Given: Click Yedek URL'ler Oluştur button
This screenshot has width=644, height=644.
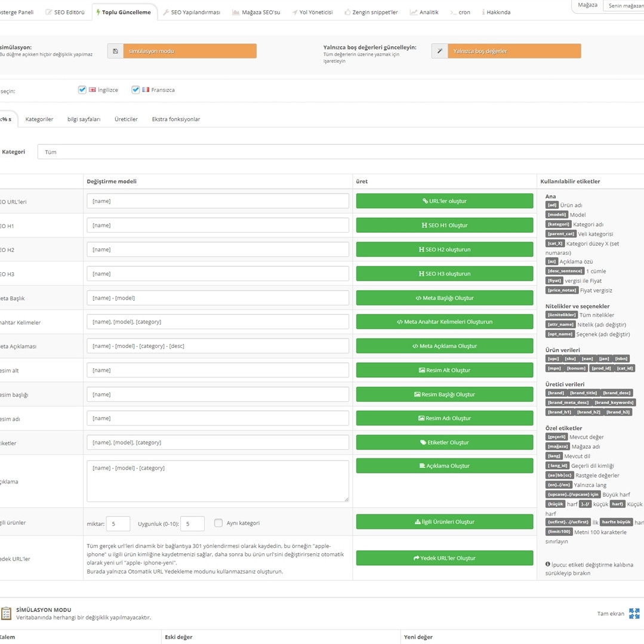Looking at the screenshot, I should click(445, 558).
